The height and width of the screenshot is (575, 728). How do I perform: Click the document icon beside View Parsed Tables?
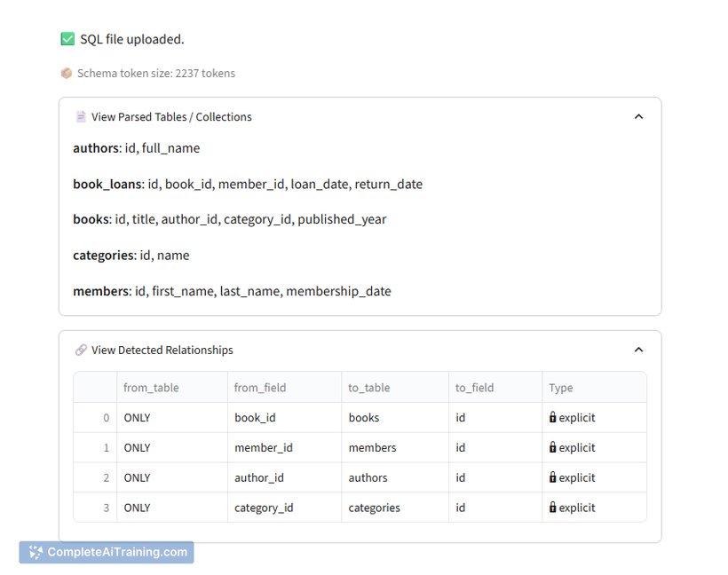tap(81, 116)
